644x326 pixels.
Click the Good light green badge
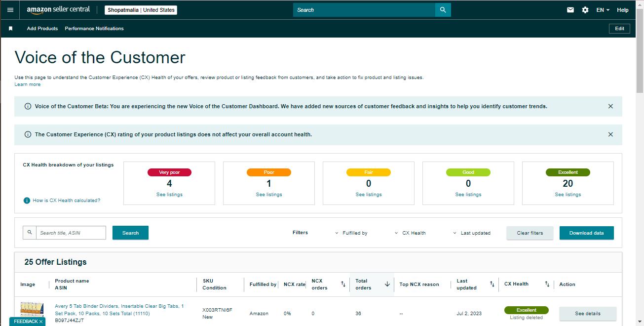pos(468,172)
